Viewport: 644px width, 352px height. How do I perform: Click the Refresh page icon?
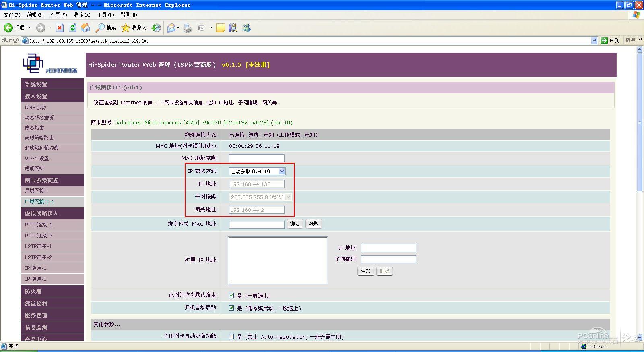pyautogui.click(x=72, y=27)
